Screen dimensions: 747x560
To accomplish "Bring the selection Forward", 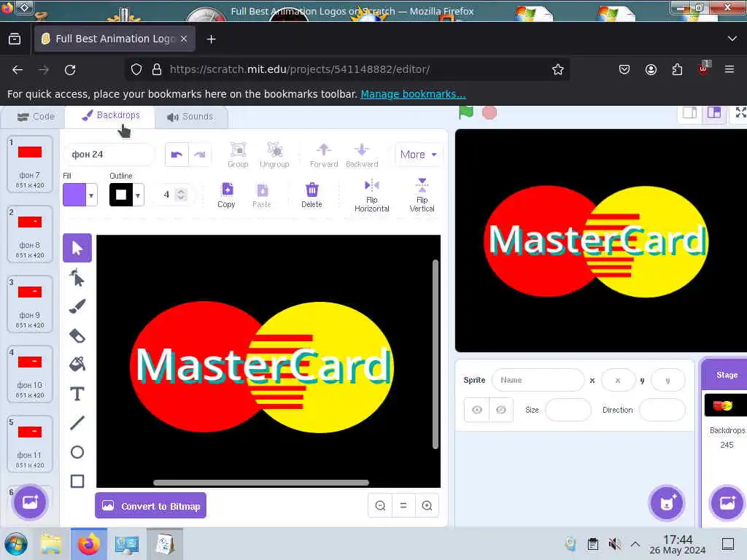I will coord(324,155).
